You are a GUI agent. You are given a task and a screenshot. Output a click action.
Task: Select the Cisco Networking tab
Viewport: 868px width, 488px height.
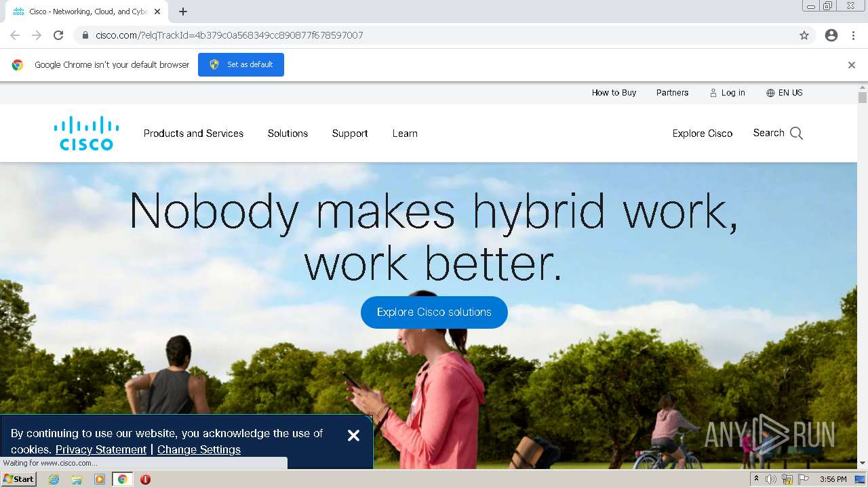click(87, 12)
